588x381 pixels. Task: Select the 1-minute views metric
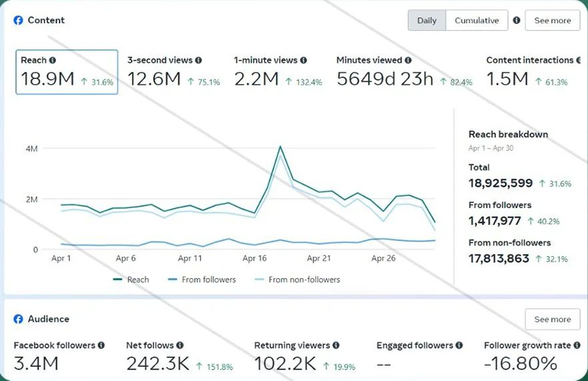pyautogui.click(x=278, y=72)
